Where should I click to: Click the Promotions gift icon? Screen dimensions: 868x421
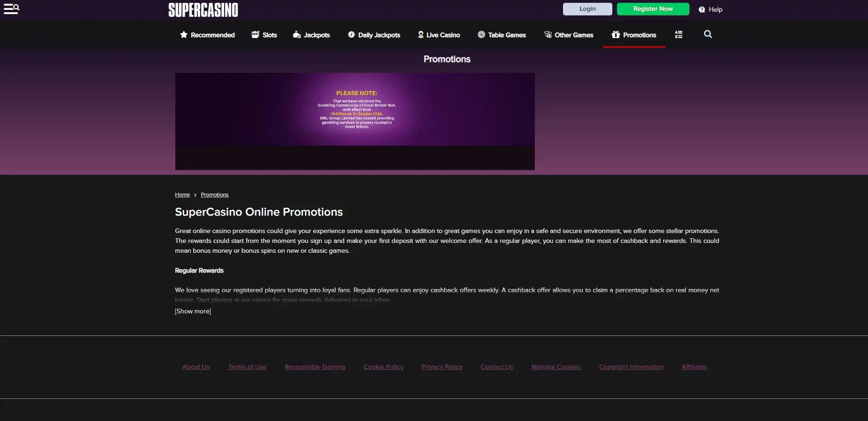tap(616, 35)
